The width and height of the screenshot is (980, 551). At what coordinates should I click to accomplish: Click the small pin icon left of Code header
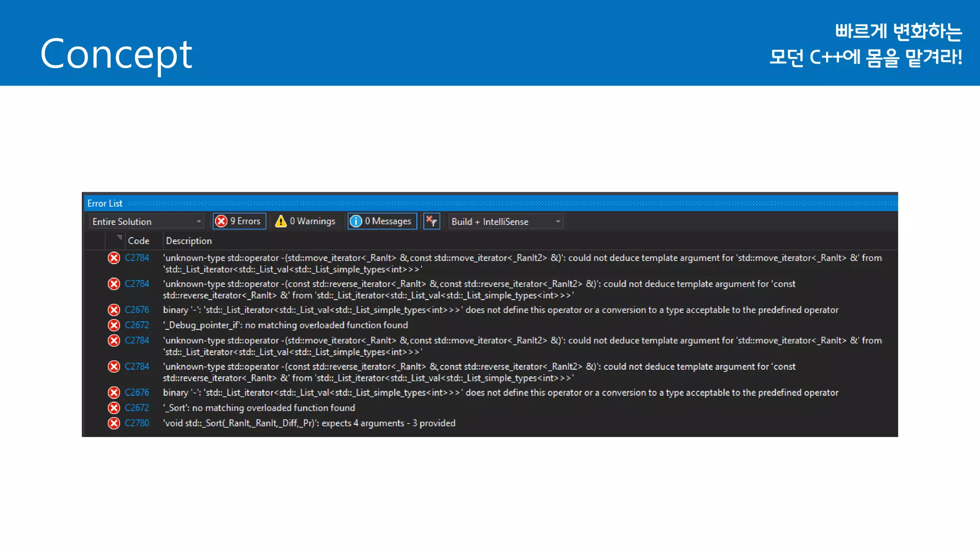click(x=119, y=237)
